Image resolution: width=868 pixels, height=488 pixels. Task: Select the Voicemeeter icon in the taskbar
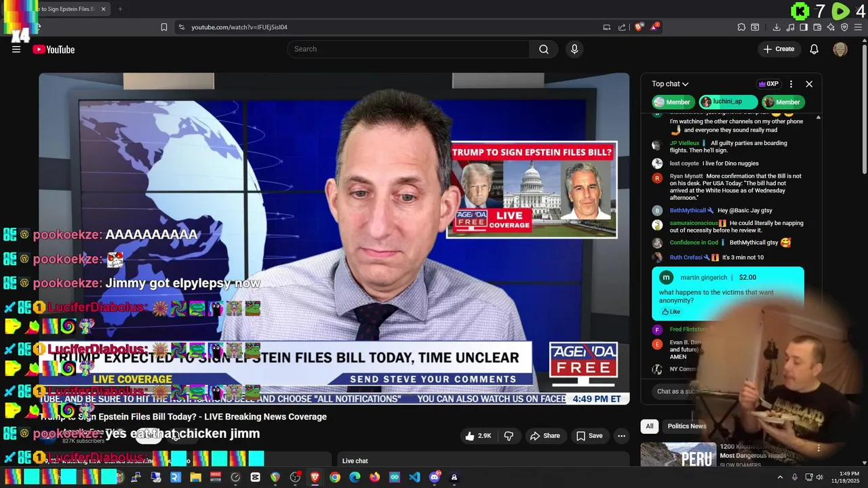(216, 477)
